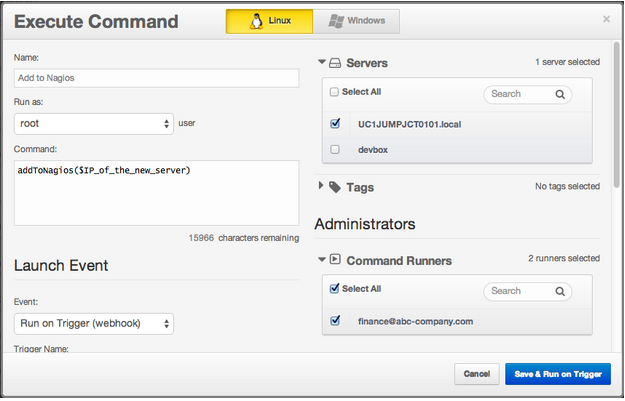Close the Execute Command dialog

point(606,19)
